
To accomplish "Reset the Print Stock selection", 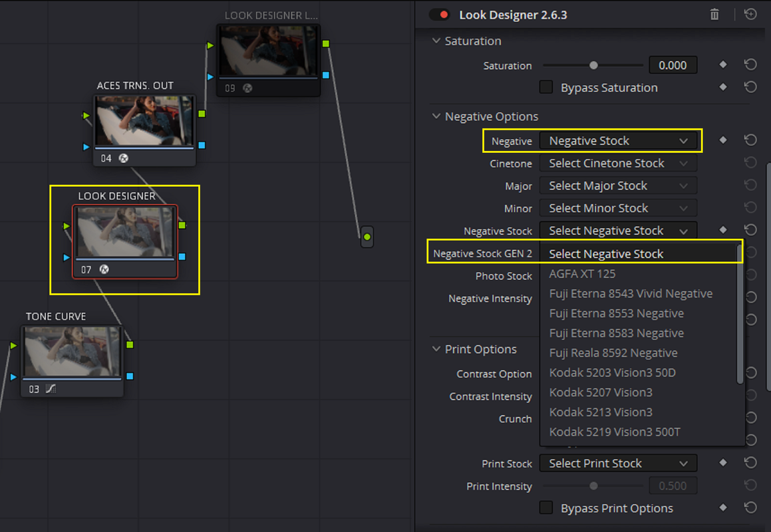I will coord(750,463).
